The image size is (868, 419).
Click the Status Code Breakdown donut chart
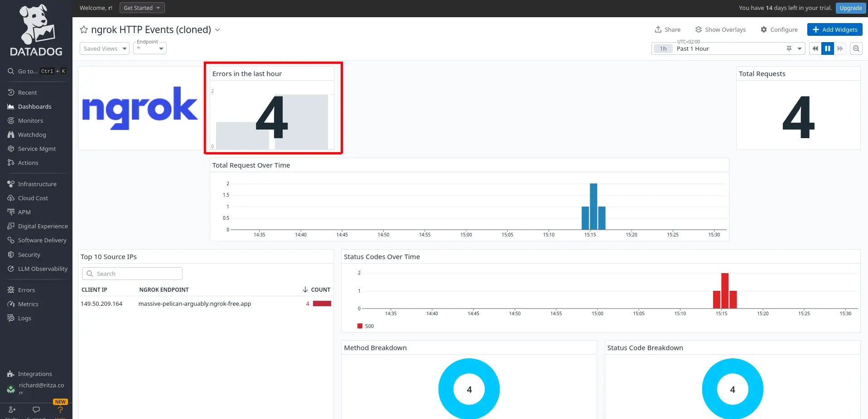point(733,389)
